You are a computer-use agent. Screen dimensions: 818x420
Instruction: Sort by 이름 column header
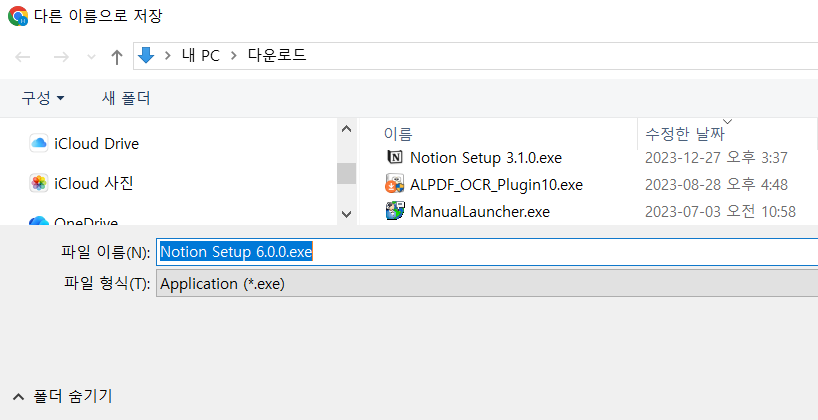[398, 134]
